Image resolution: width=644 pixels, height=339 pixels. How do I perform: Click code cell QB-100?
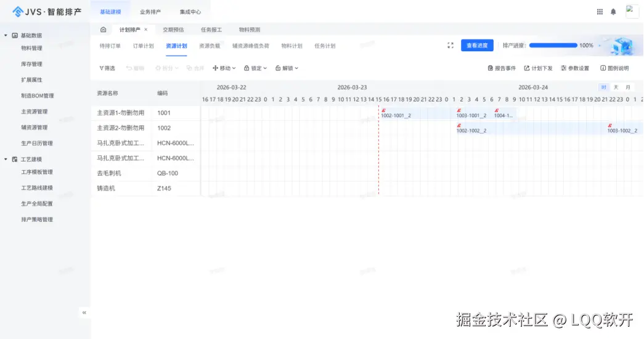pos(168,173)
